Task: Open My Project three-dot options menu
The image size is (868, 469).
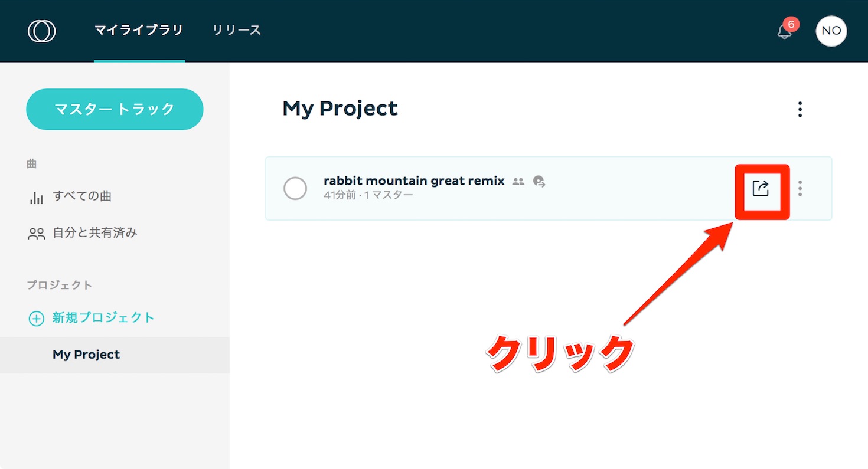Action: [800, 109]
